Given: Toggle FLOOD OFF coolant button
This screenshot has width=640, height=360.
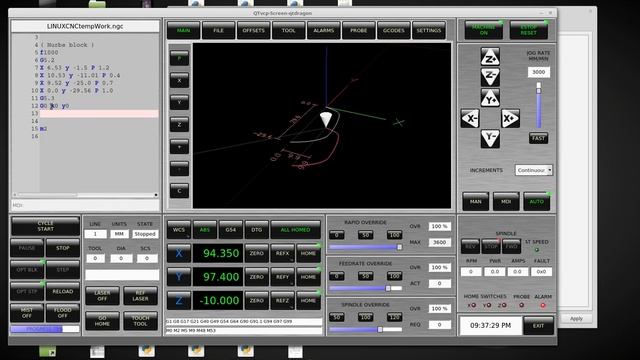Looking at the screenshot, I should point(62,313).
